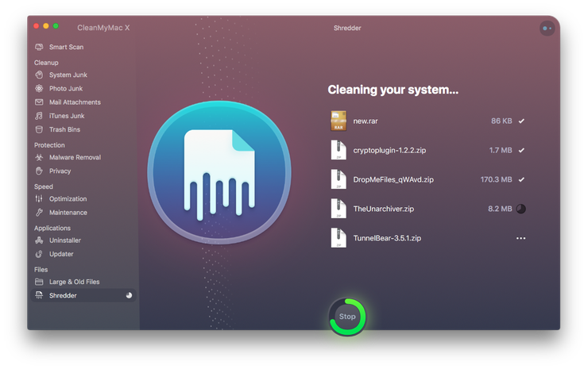Open Mail Attachments module

click(x=75, y=102)
